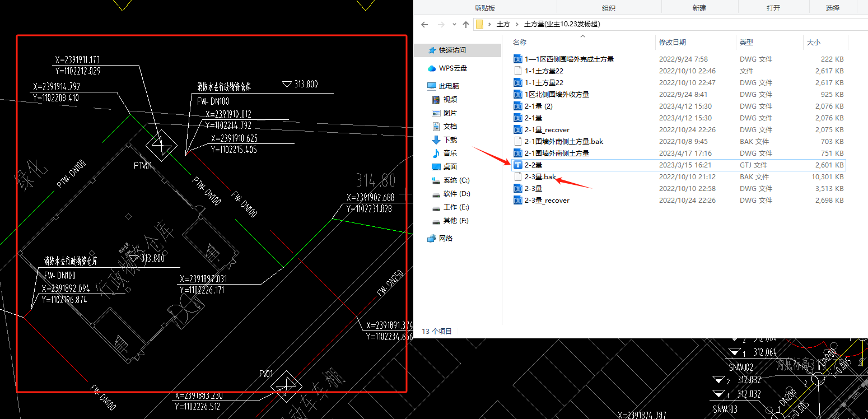
Task: Click CAD icon of 2-1围墙外南侧土方量 DWG
Action: click(x=518, y=153)
